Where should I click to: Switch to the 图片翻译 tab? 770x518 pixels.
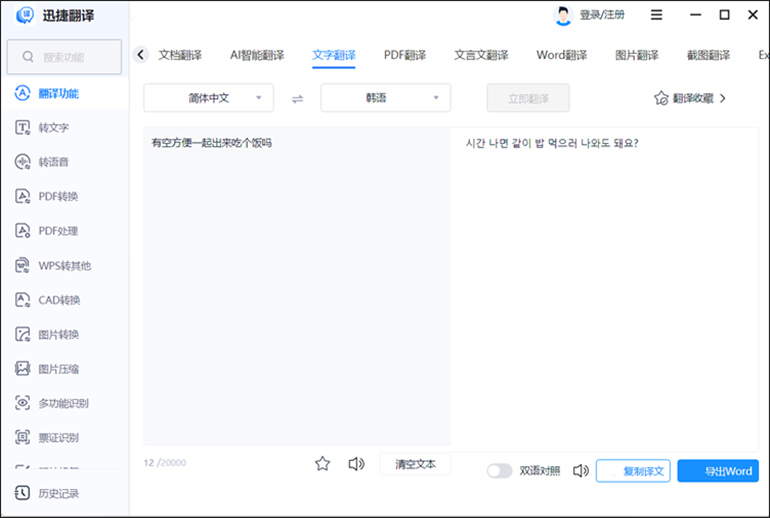click(x=637, y=55)
